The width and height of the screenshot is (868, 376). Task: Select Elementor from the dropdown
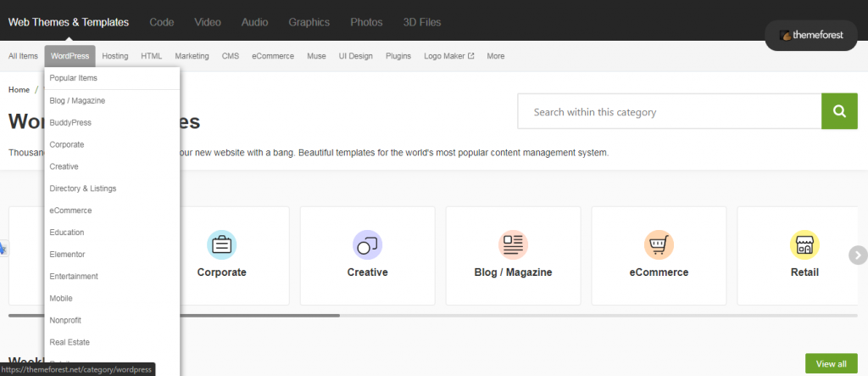113,254
